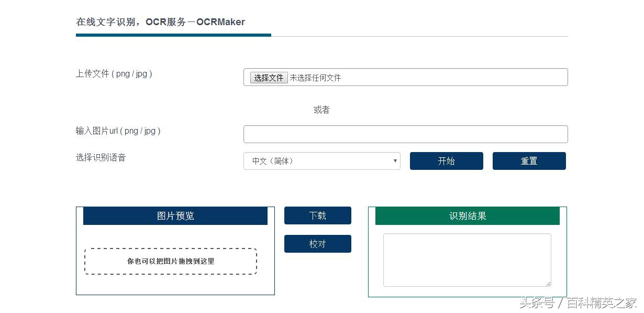Click inside the image URL input field

(405, 134)
